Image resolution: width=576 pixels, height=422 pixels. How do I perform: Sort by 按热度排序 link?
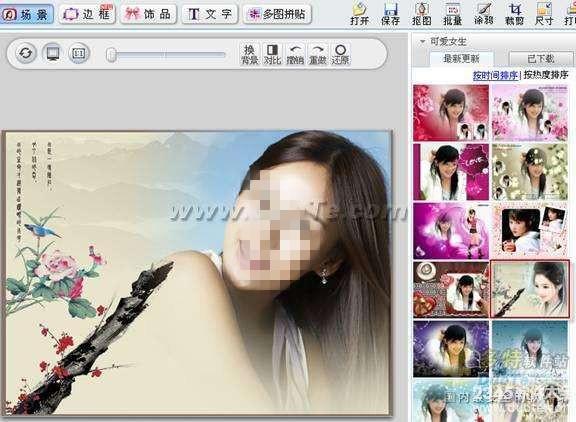[546, 75]
